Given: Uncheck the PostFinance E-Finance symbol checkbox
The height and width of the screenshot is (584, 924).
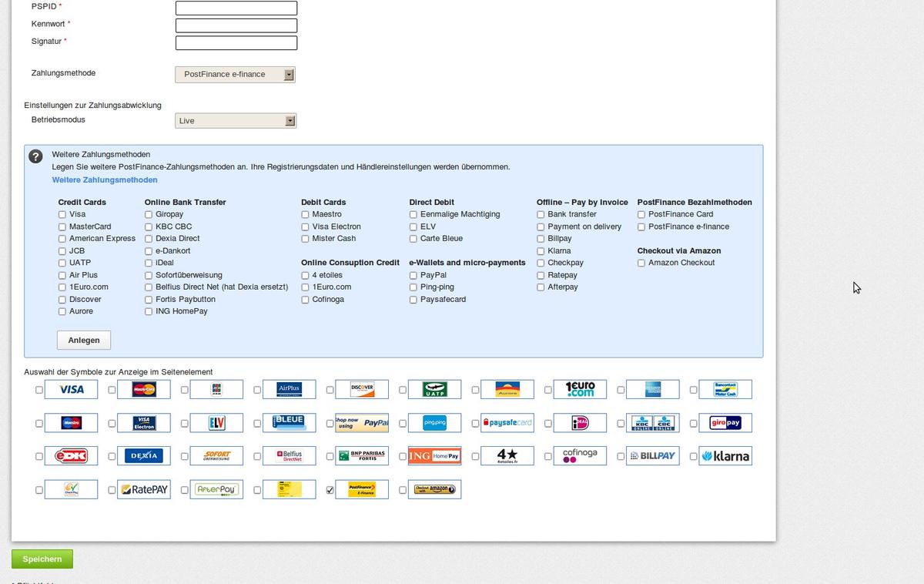Looking at the screenshot, I should 330,490.
